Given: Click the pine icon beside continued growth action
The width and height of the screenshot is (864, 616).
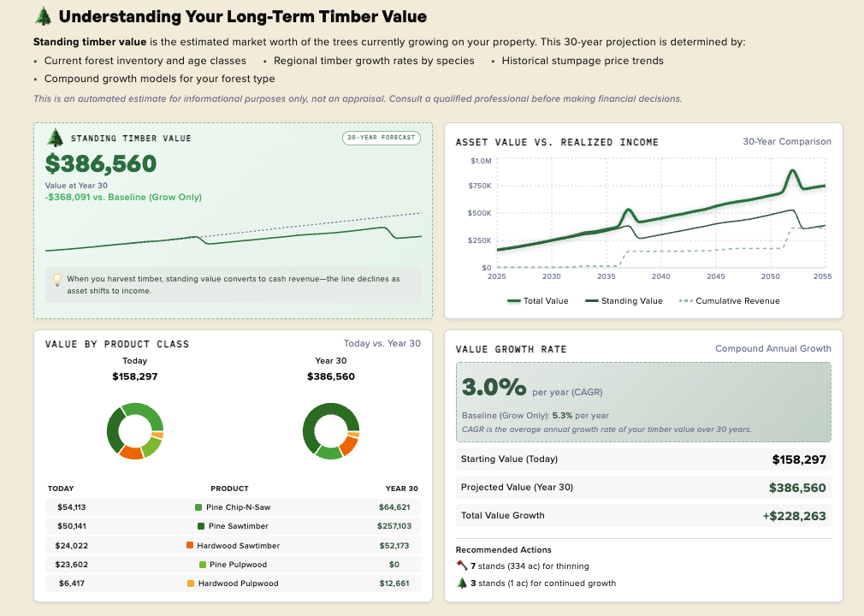Looking at the screenshot, I should (x=461, y=584).
